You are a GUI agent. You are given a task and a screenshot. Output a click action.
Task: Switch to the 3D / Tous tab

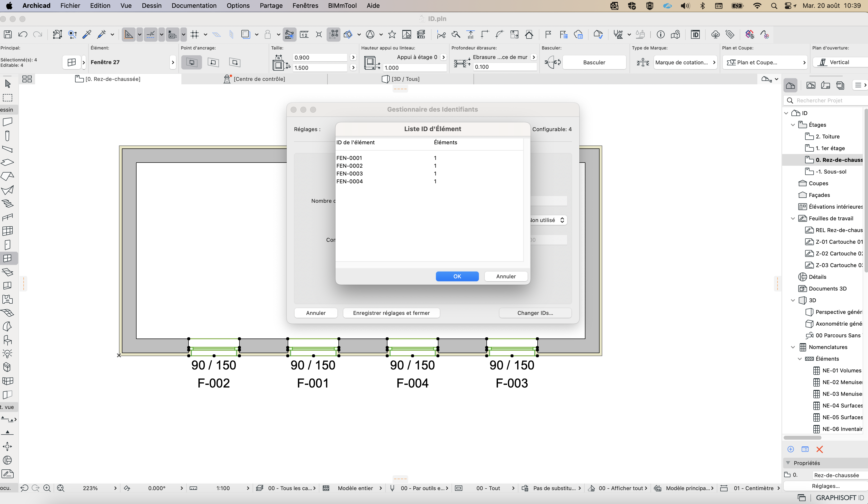pos(401,79)
